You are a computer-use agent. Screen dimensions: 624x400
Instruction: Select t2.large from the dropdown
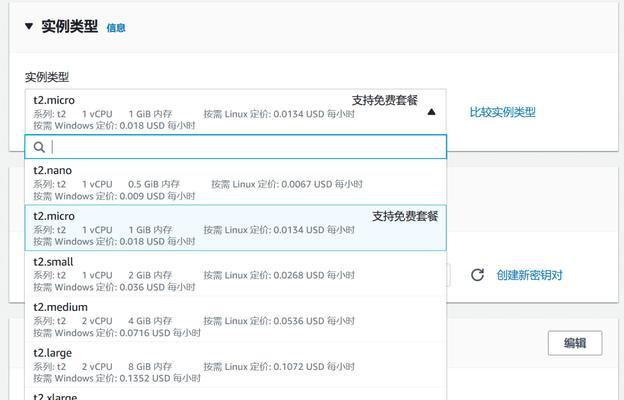[x=236, y=365]
